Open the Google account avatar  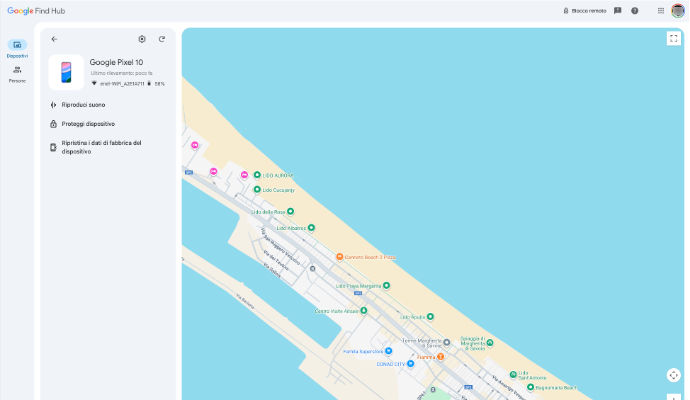(x=678, y=11)
